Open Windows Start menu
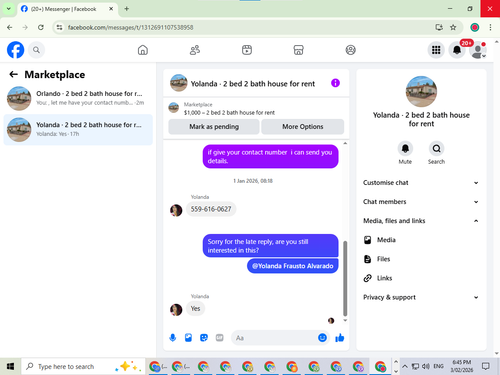This screenshot has height=375, width=500. [x=10, y=366]
